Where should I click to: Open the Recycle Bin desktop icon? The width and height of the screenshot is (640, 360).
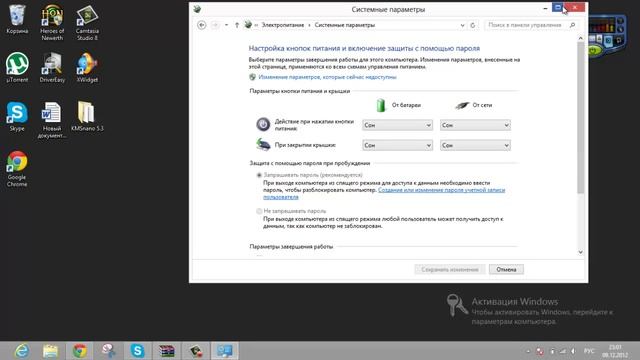click(x=17, y=20)
